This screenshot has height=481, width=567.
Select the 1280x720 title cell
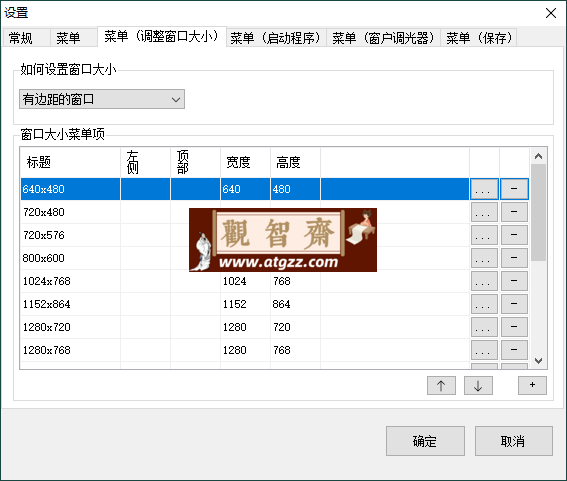click(x=70, y=327)
